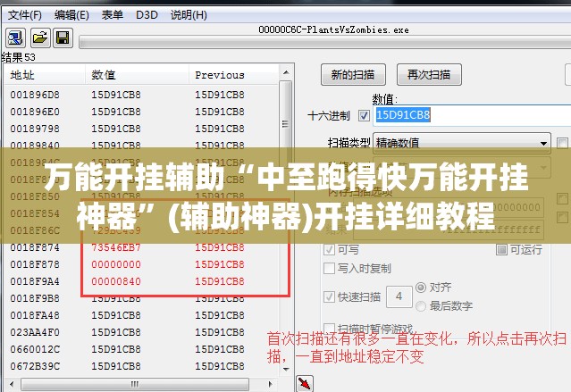Click the results list vertical scrollbar thumb
This screenshot has width=571, height=392.
[286, 124]
